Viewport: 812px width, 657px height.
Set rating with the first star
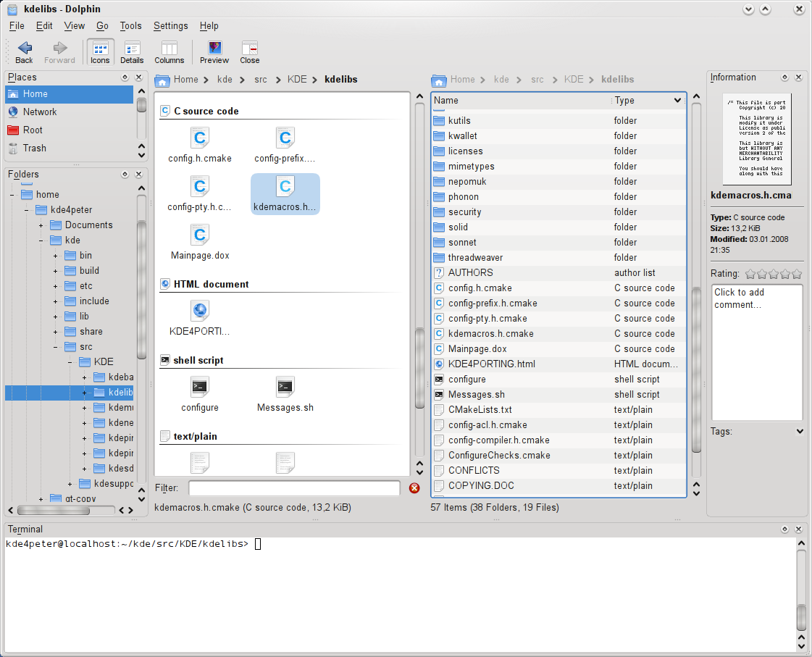pyautogui.click(x=750, y=274)
